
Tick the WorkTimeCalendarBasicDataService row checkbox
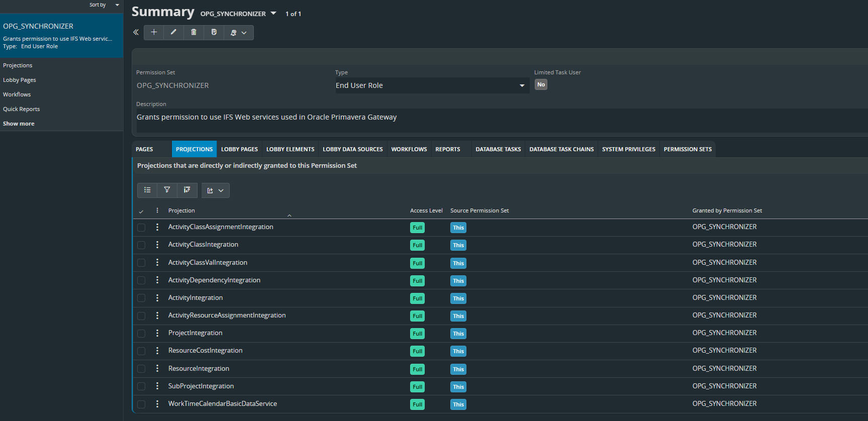(x=141, y=404)
